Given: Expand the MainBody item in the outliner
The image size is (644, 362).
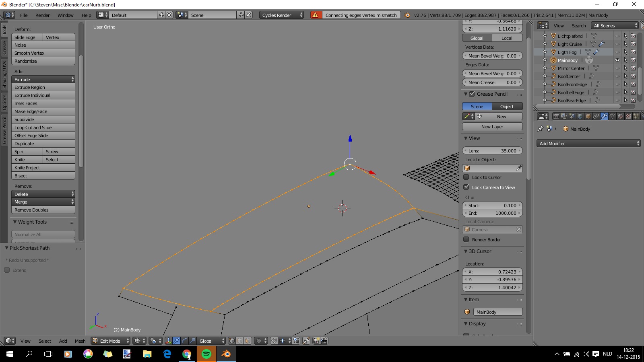Looking at the screenshot, I should [545, 60].
